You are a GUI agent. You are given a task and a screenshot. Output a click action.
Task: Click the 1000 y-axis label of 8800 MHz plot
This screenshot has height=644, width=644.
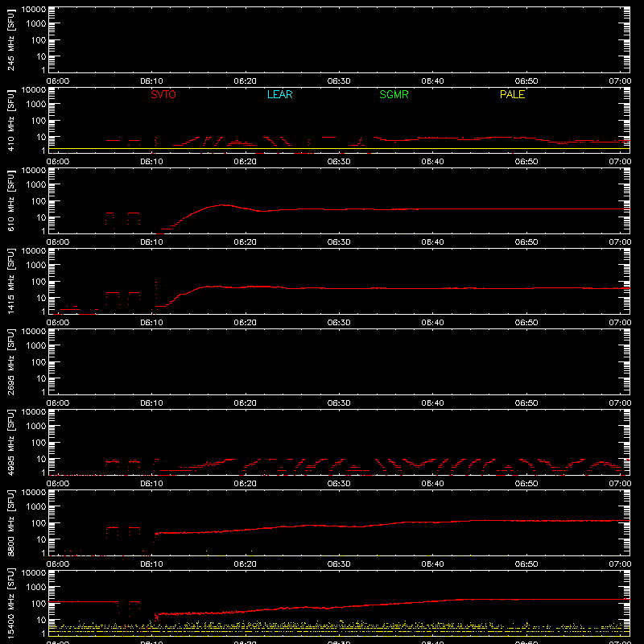point(36,507)
